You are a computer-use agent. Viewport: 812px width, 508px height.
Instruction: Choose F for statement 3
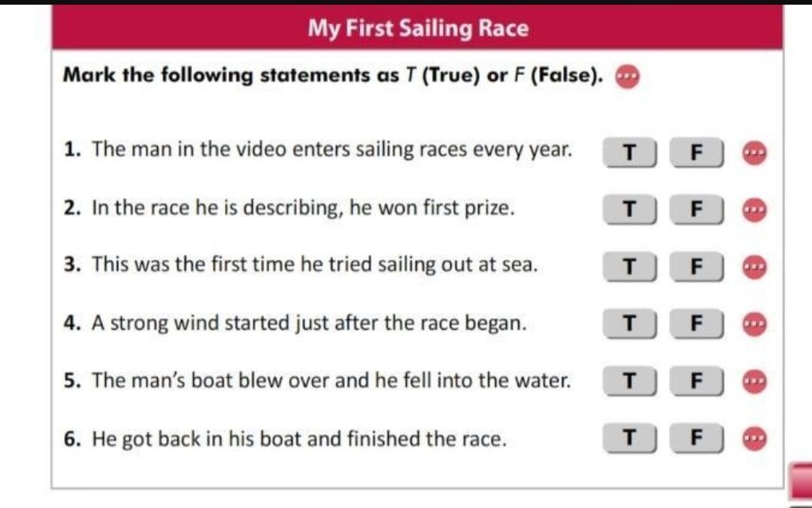click(697, 266)
